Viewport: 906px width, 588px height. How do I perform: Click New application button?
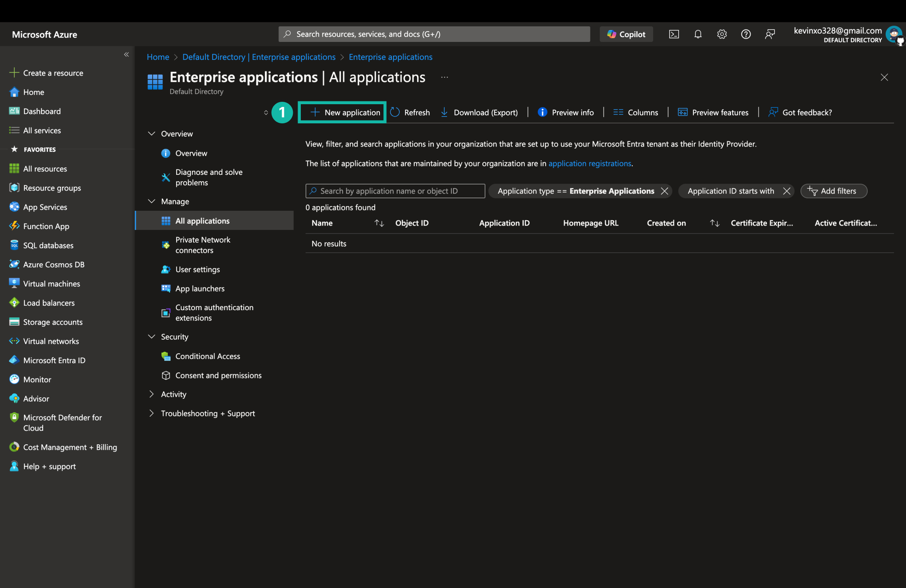click(345, 112)
